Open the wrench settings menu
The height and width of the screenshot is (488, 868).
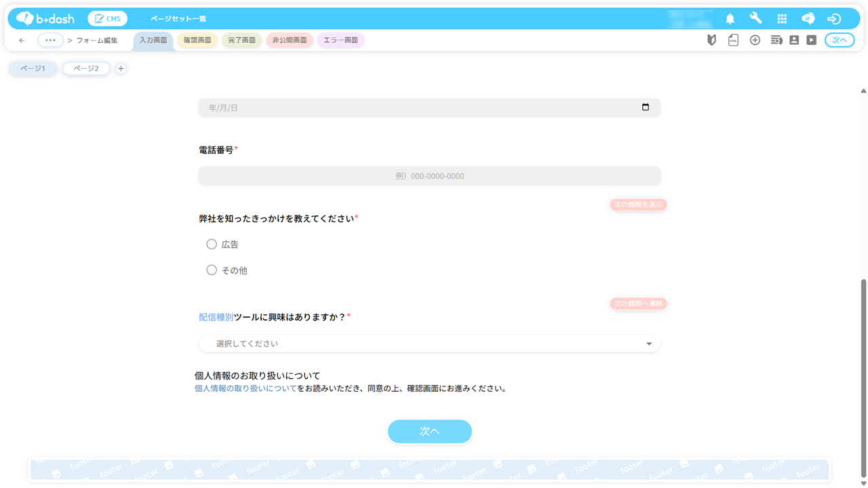755,19
